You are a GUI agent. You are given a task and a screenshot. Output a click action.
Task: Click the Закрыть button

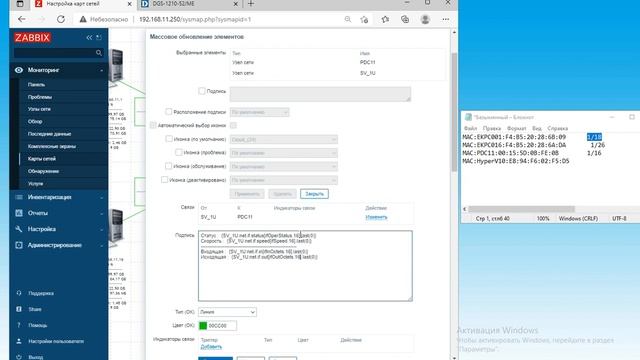pyautogui.click(x=314, y=194)
